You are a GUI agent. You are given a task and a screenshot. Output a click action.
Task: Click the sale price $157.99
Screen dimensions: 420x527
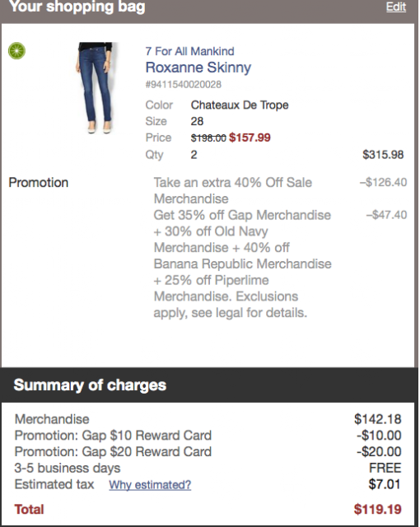250,138
